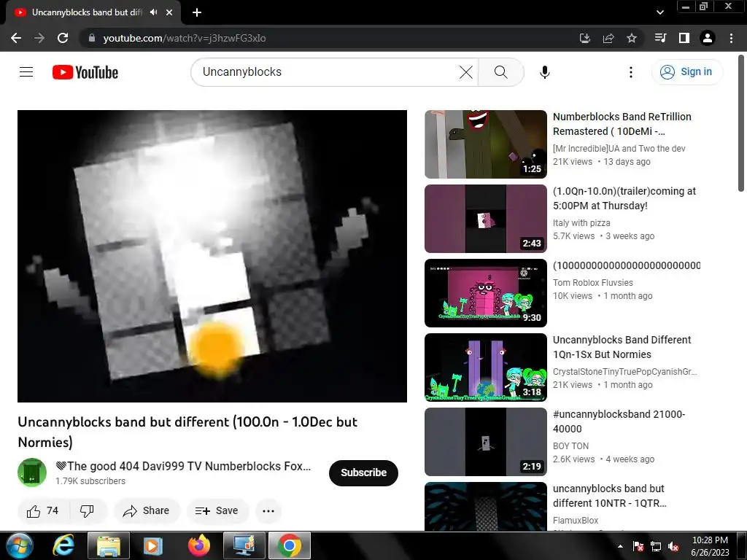Click the magnifier search button
Screen dimensions: 747x560
click(500, 72)
